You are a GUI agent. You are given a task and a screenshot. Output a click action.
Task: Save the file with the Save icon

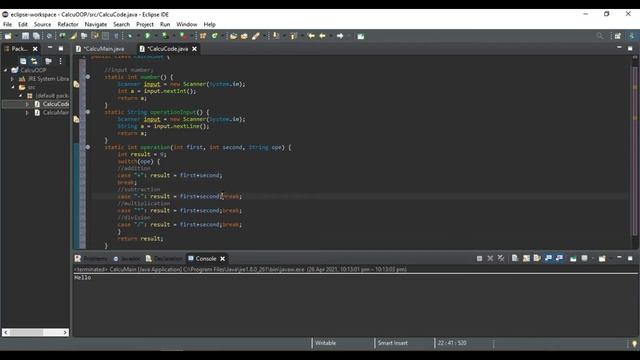tap(25, 36)
